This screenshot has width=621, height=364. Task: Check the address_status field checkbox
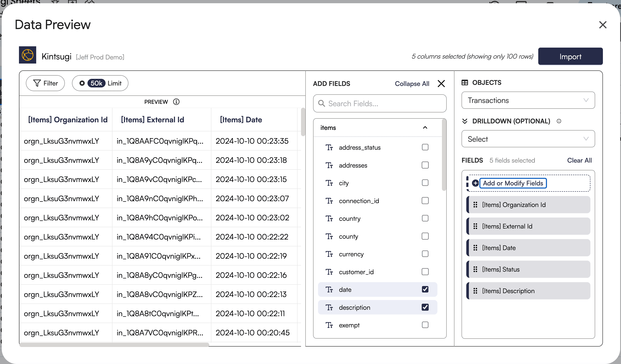point(425,147)
